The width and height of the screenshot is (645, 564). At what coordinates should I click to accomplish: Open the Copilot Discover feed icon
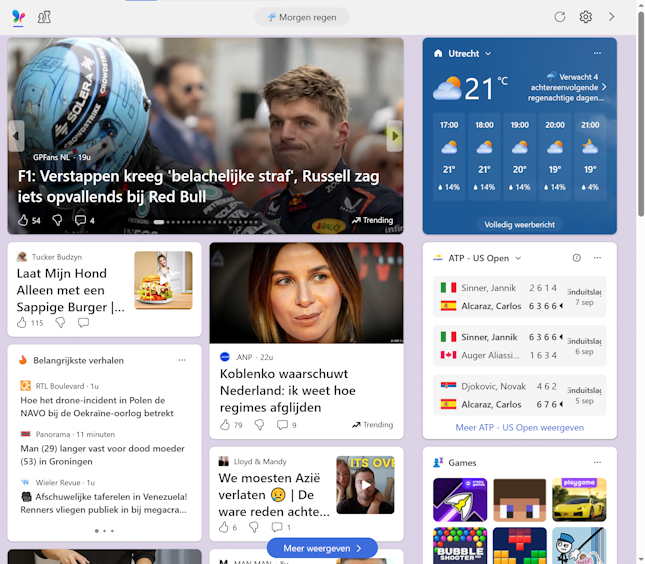tap(19, 17)
